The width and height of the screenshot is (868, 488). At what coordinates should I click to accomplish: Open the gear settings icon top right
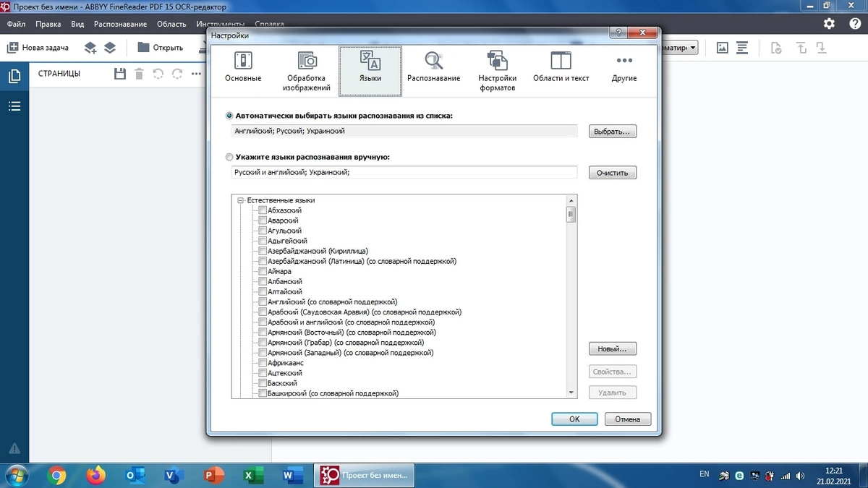coord(830,23)
